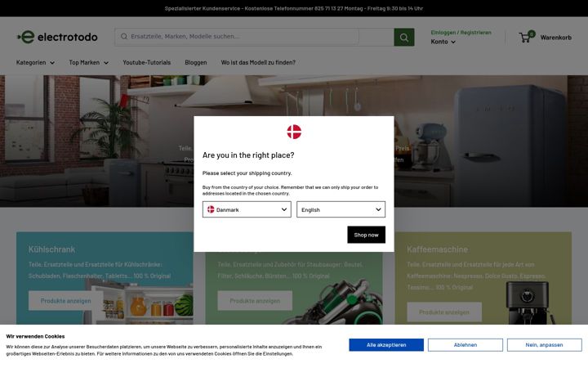Open the Bloggen page
Image resolution: width=588 pixels, height=368 pixels.
click(196, 62)
